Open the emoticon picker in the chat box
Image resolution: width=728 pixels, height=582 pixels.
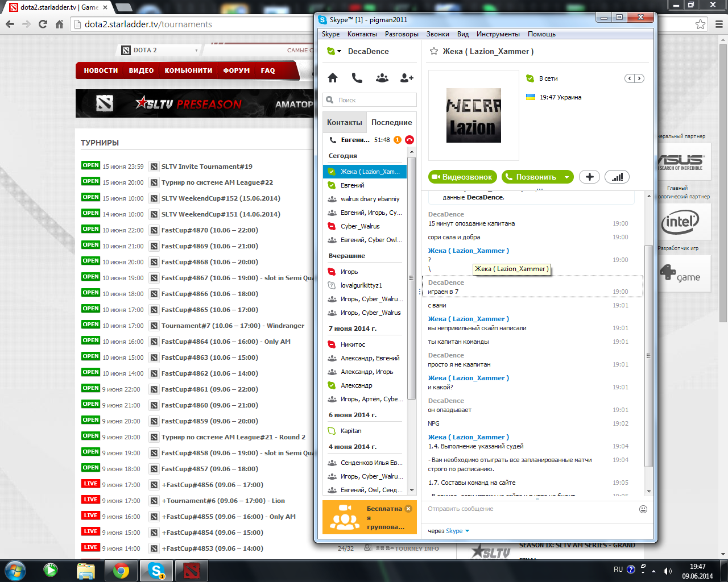pos(643,509)
